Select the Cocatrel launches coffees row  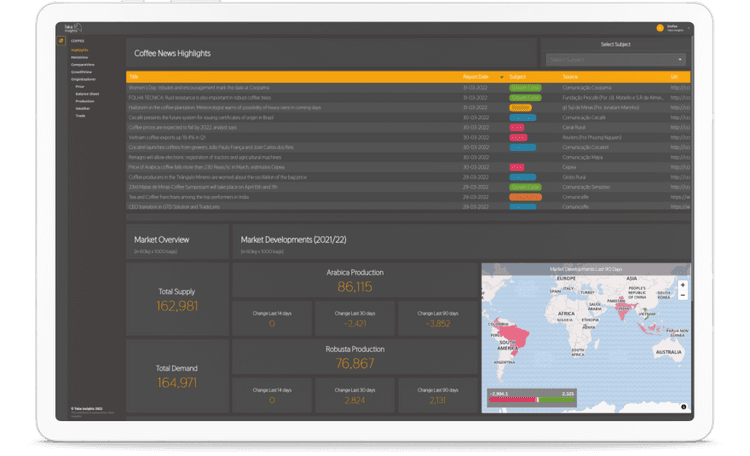[x=408, y=147]
